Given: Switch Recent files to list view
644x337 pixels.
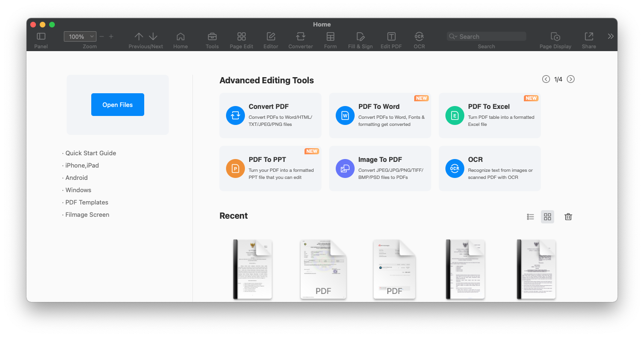Looking at the screenshot, I should pos(531,217).
